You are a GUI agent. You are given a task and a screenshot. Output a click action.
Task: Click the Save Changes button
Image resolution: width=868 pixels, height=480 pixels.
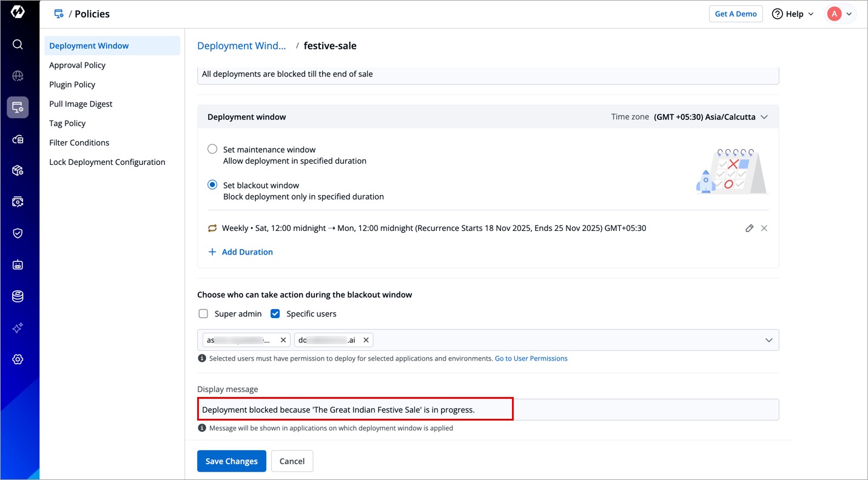coord(231,461)
